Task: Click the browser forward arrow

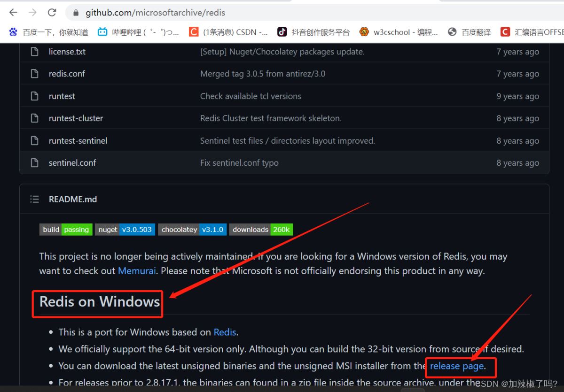Action: (32, 13)
